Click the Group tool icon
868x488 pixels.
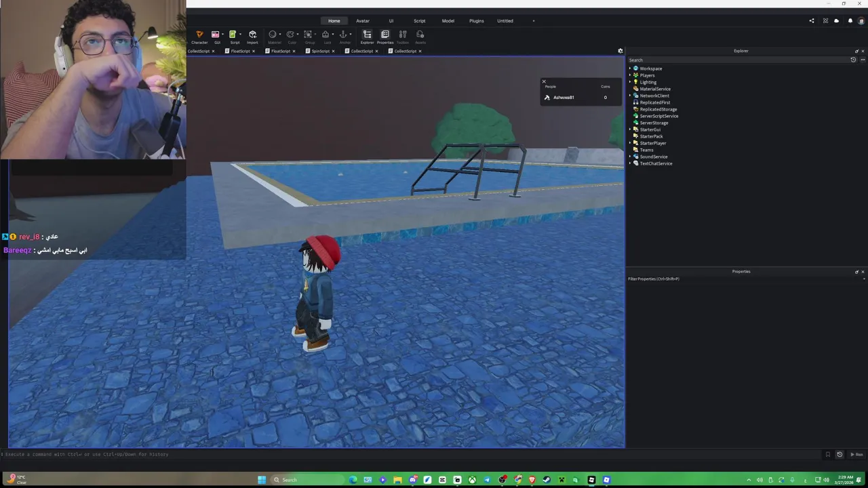coord(308,35)
